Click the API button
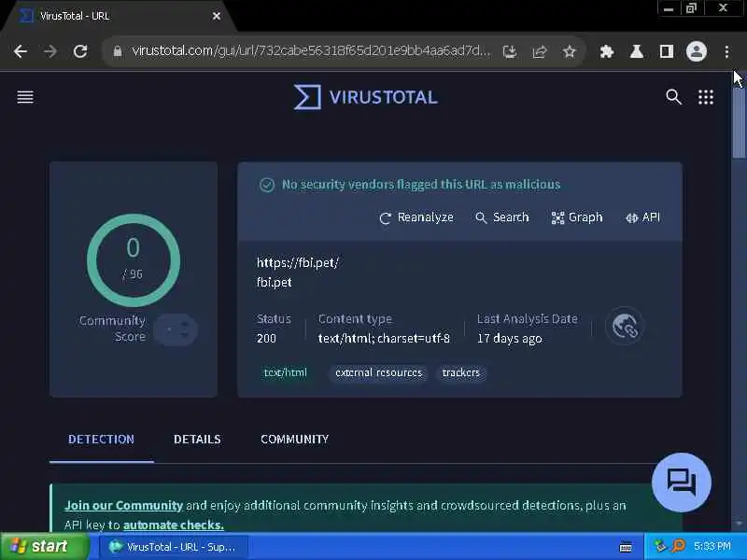This screenshot has height=560, width=747. point(642,217)
